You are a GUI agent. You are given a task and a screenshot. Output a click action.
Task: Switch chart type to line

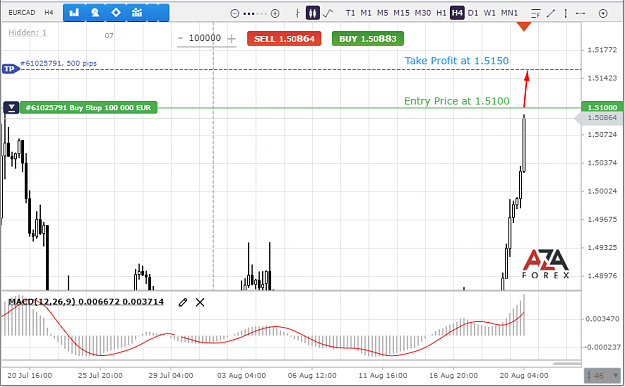point(328,13)
